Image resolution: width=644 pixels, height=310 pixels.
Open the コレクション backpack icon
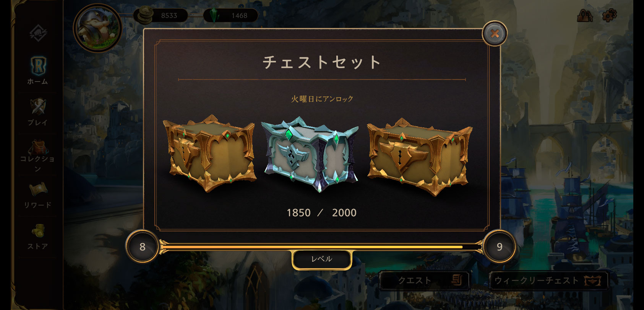pos(37,155)
